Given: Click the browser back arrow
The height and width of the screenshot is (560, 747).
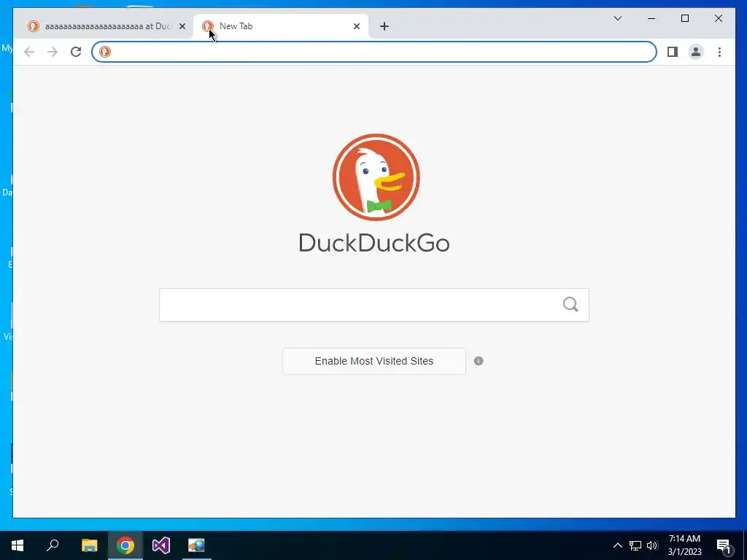Looking at the screenshot, I should (x=29, y=52).
